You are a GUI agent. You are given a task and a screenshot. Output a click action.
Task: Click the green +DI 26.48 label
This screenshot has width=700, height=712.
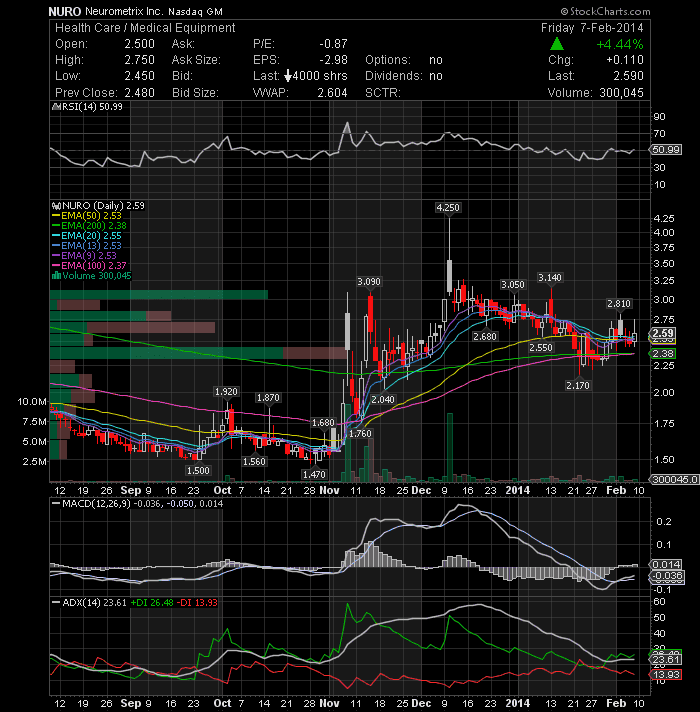click(x=152, y=603)
